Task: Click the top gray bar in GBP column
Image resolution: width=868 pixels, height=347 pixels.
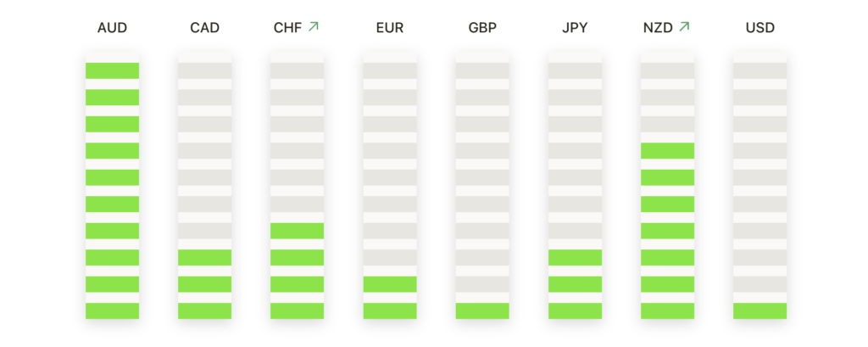Action: [482, 70]
